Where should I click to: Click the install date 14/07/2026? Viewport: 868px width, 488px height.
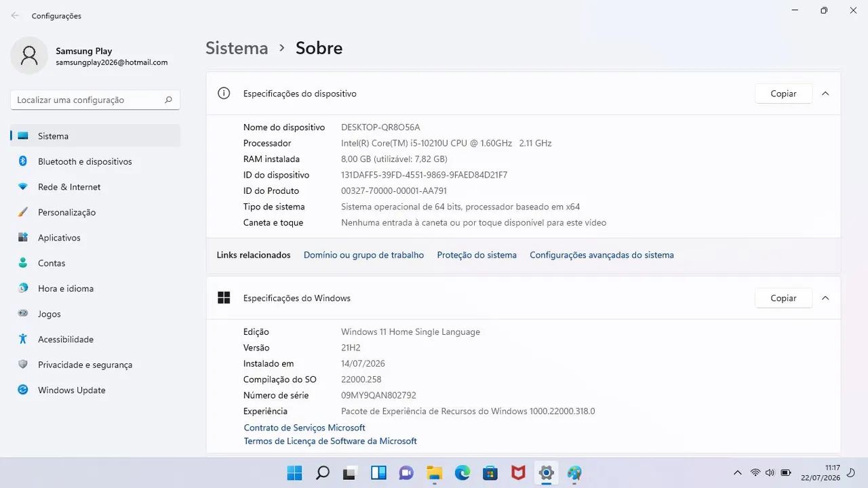point(363,364)
